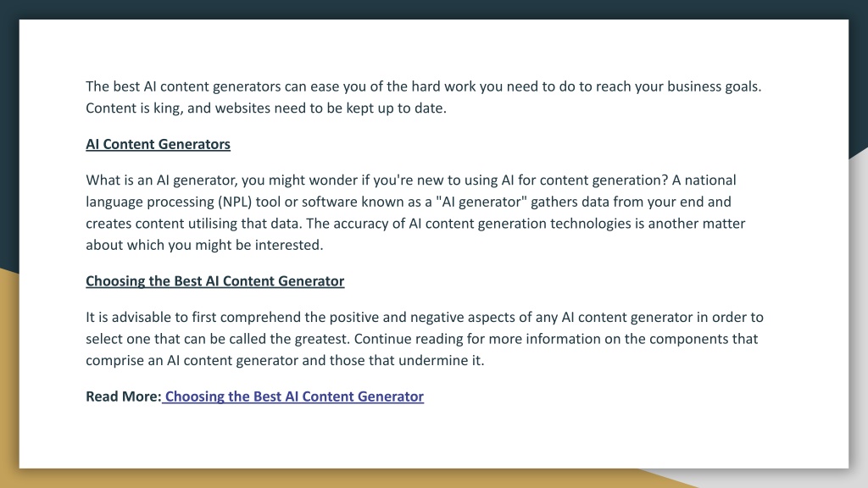The width and height of the screenshot is (868, 488).
Task: Click the "AI Content Generators" underlined heading
Action: (x=158, y=144)
